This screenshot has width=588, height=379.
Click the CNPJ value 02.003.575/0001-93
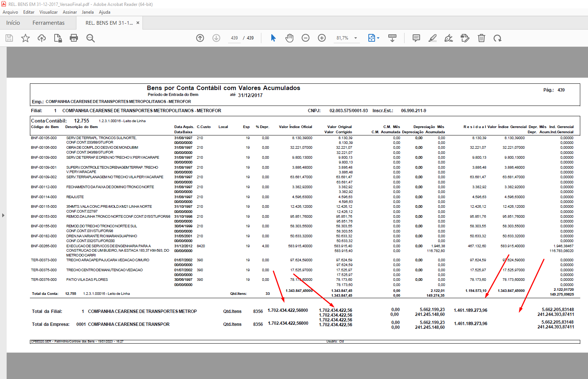[348, 111]
